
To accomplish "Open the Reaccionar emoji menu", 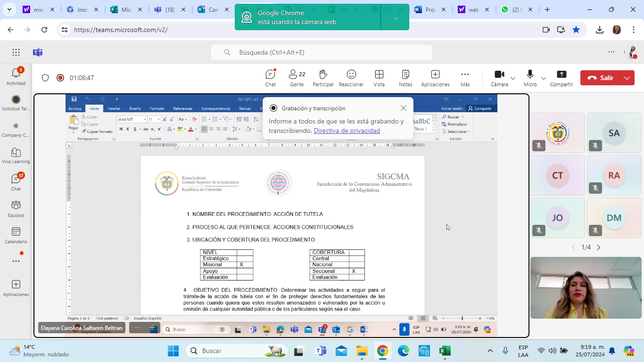I will [x=351, y=78].
